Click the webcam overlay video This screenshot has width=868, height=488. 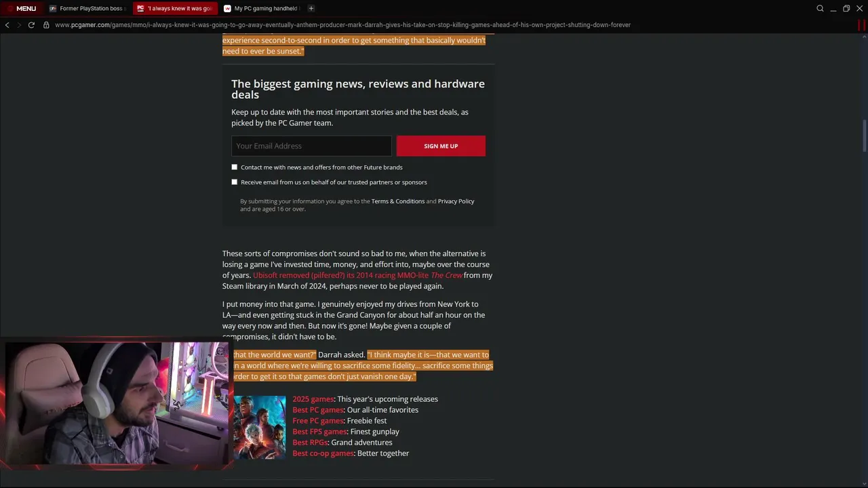click(115, 404)
